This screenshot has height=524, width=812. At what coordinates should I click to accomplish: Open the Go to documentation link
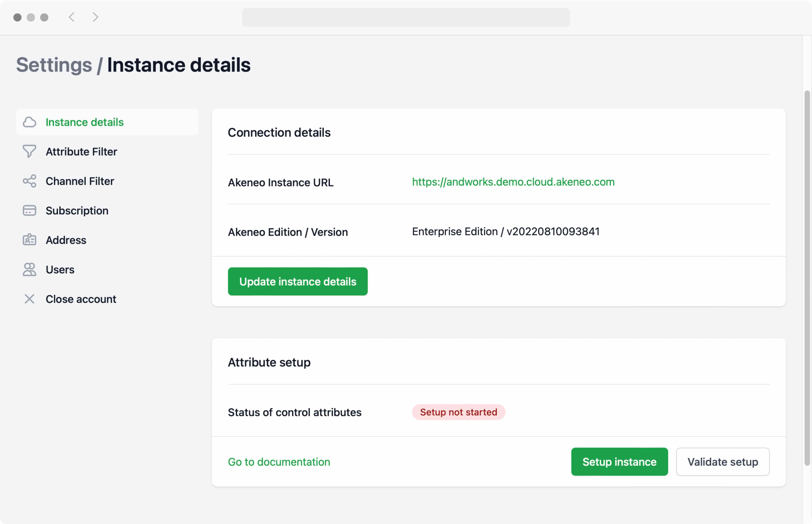(x=278, y=462)
